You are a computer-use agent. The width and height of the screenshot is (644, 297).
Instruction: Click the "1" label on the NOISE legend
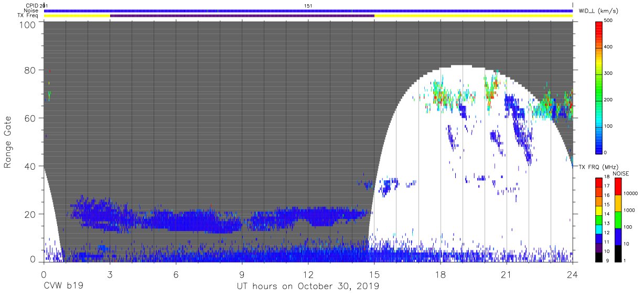tap(625, 260)
